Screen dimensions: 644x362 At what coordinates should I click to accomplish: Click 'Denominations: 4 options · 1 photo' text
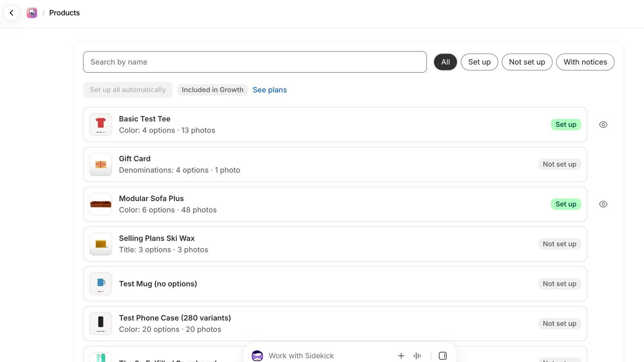[x=180, y=170]
